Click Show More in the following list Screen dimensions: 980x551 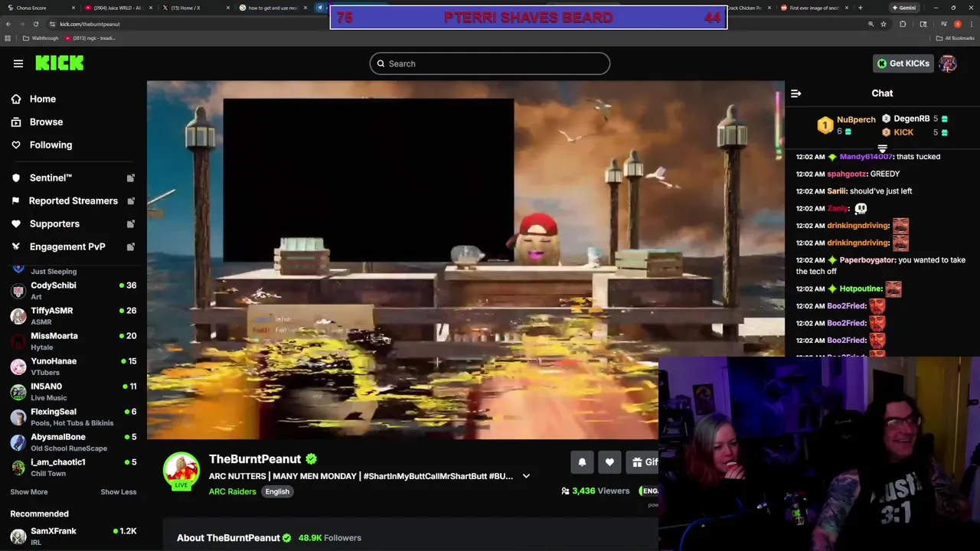click(29, 492)
